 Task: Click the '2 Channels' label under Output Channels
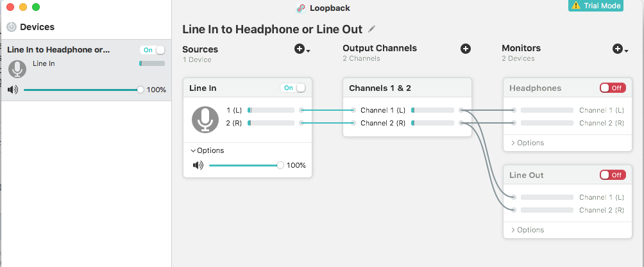(361, 59)
